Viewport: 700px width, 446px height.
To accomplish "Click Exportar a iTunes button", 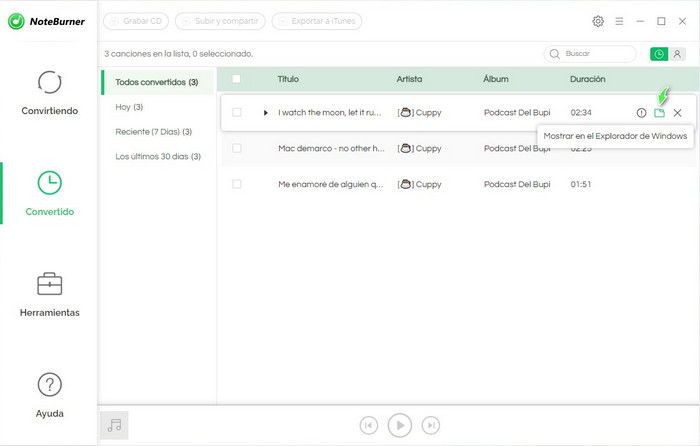I will (x=317, y=21).
